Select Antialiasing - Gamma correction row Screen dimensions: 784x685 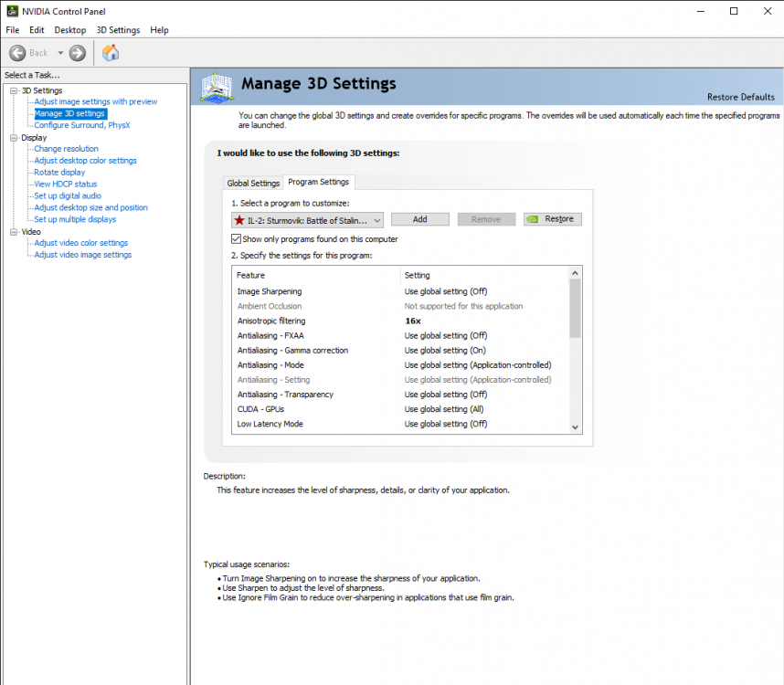point(400,350)
